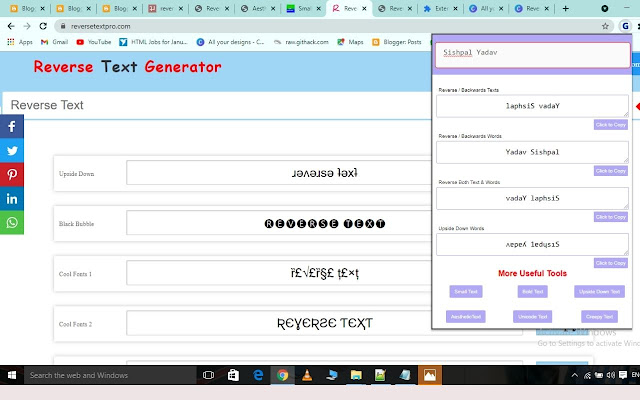
Task: Share the page on WhatsApp
Action: click(12, 222)
